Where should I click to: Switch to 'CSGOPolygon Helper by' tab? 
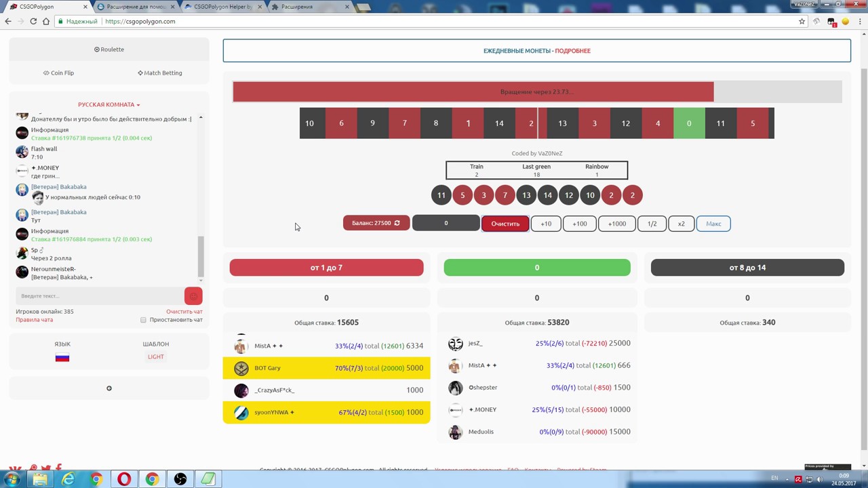(222, 7)
